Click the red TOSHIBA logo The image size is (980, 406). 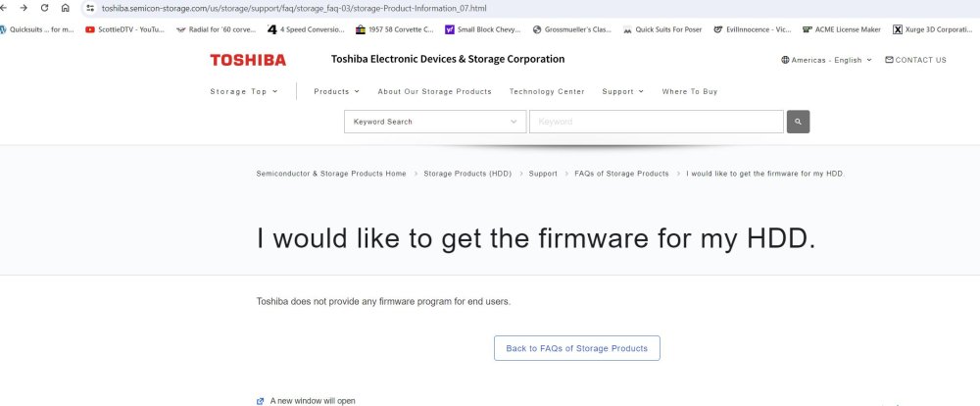[x=248, y=60]
